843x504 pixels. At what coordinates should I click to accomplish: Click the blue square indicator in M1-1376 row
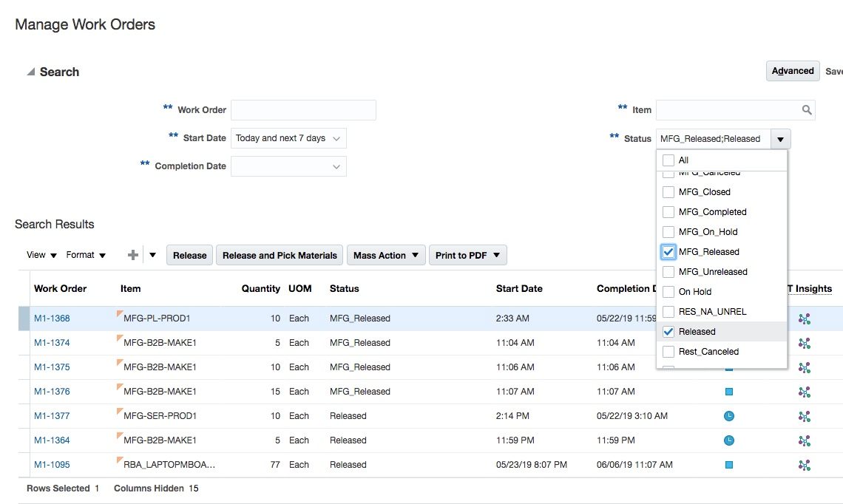click(729, 392)
